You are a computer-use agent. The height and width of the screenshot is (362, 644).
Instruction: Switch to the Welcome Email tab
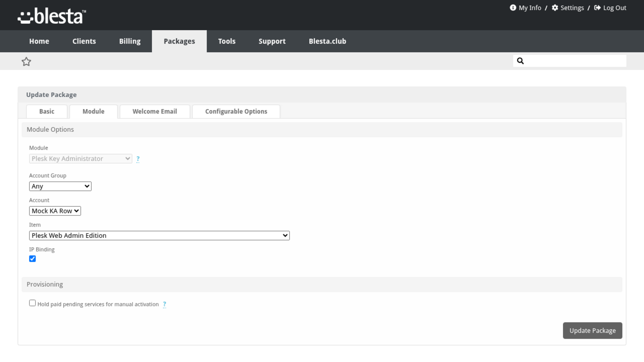(x=155, y=112)
